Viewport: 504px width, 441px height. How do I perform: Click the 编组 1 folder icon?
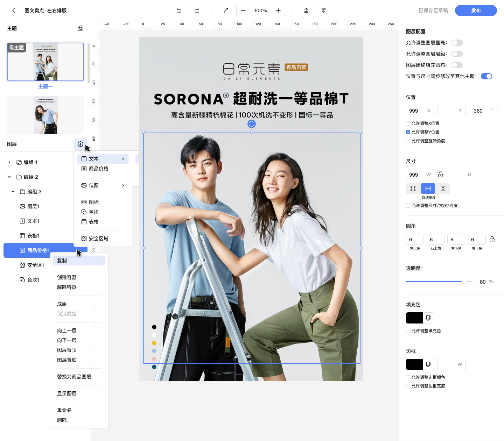click(19, 162)
